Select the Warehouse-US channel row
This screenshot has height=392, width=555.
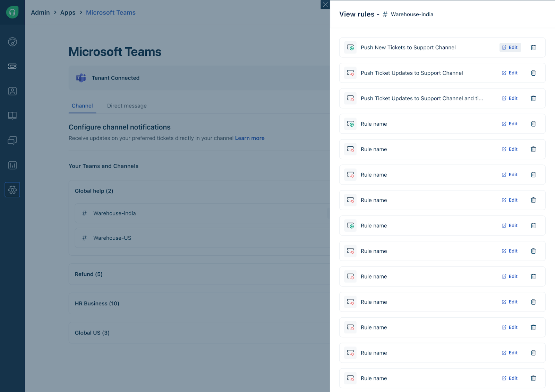(202, 238)
